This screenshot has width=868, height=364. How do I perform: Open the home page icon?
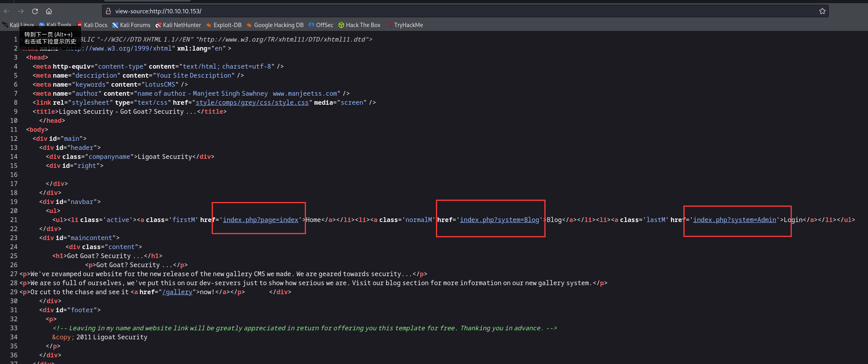[x=49, y=11]
